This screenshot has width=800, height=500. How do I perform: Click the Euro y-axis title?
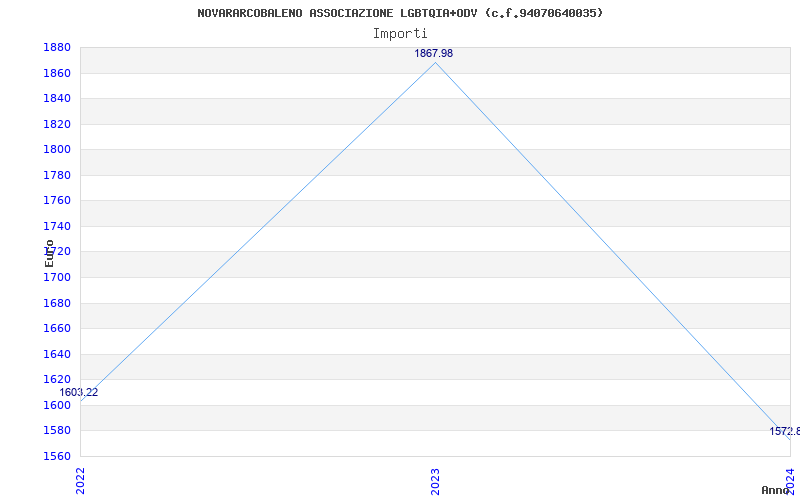[x=49, y=253]
